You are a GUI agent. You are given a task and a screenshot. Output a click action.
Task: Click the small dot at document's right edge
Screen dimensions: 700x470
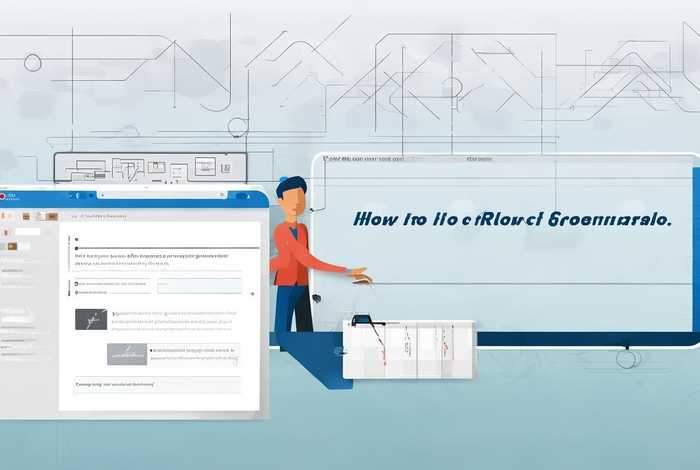251,293
